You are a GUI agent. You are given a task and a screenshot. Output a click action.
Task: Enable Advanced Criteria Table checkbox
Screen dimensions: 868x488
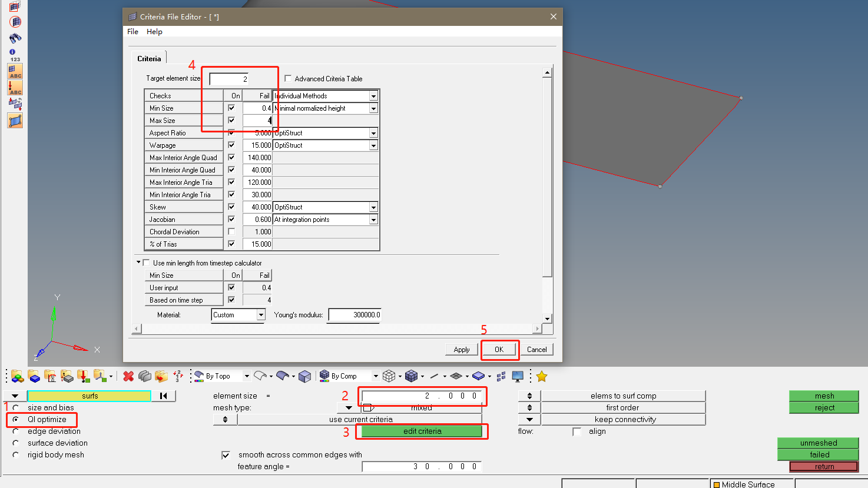tap(288, 78)
